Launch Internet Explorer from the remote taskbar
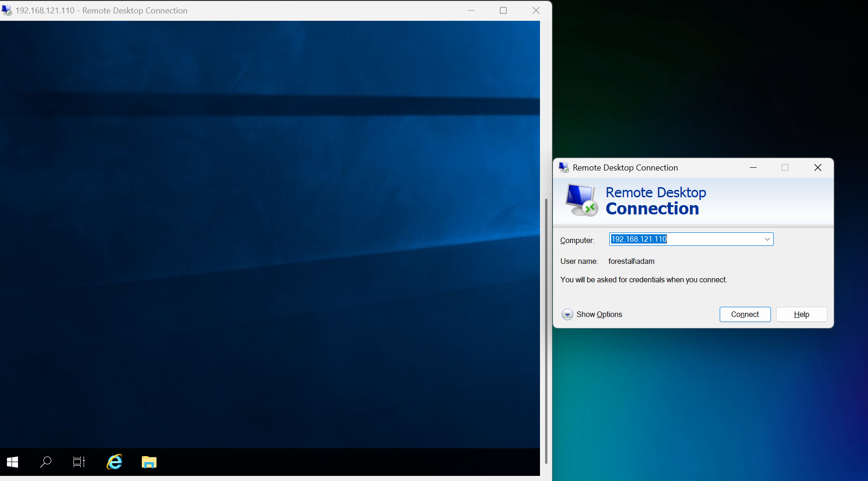This screenshot has width=868, height=481. click(114, 462)
